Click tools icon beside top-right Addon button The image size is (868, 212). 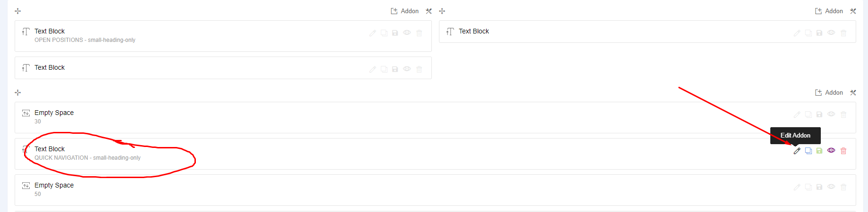coord(853,11)
